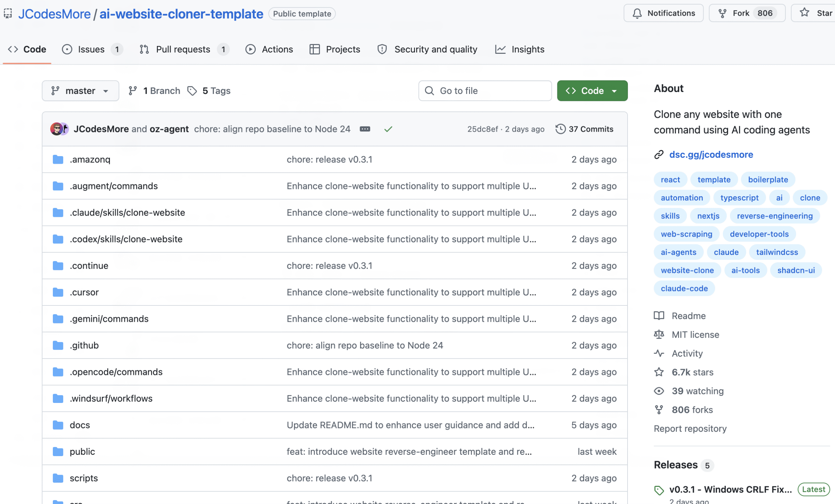Image resolution: width=835 pixels, height=504 pixels.
Task: Star the repository with the star icon
Action: 804,13
